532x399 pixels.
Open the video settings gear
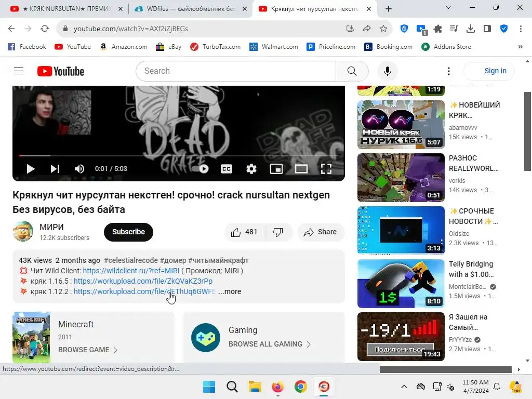[x=251, y=169]
